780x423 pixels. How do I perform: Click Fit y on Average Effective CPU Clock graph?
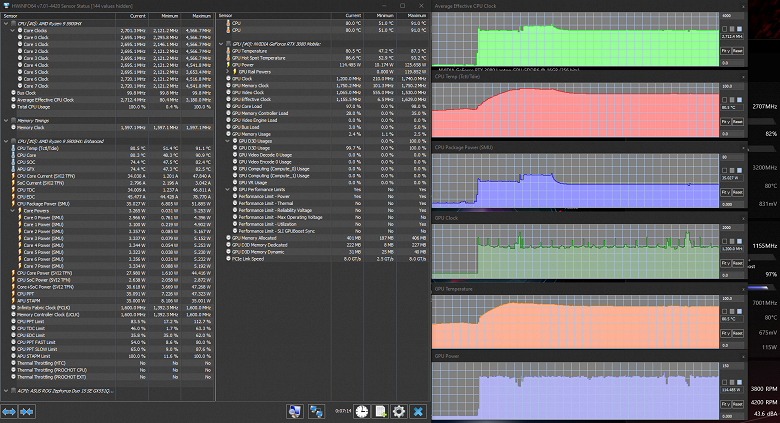725,49
